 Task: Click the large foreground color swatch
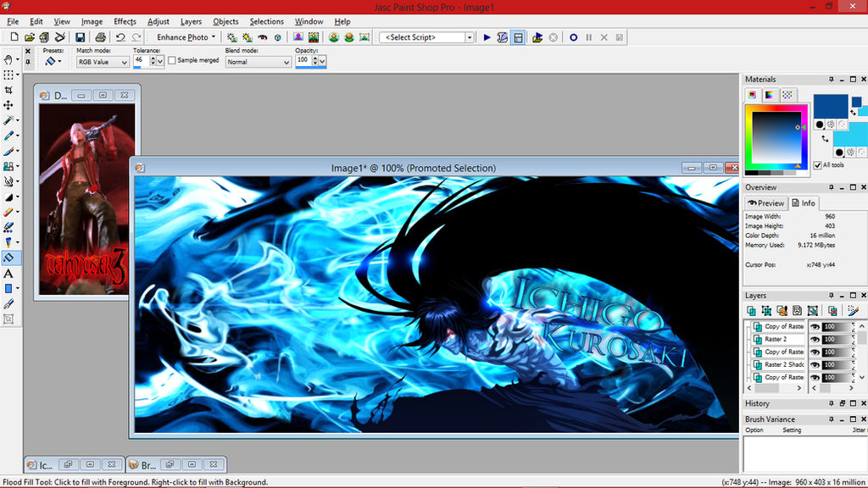coord(831,106)
